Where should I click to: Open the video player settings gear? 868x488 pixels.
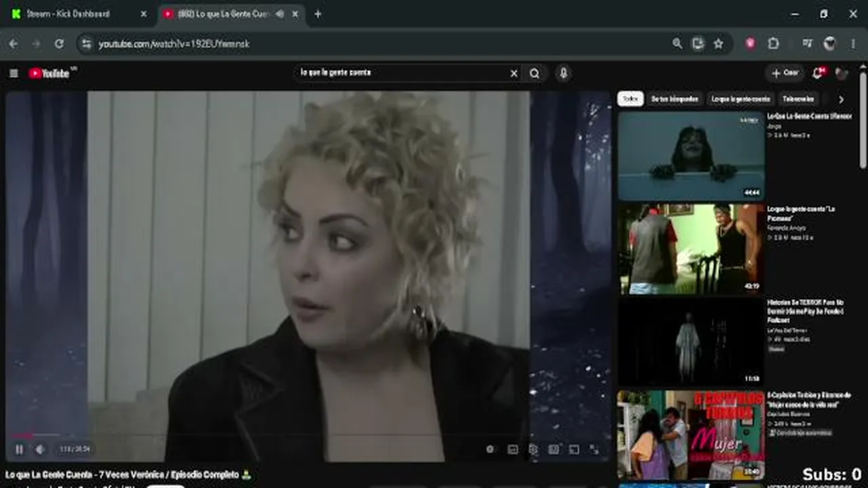click(x=533, y=449)
